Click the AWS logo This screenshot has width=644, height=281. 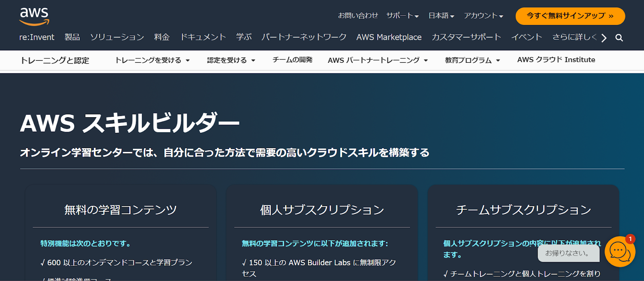click(34, 17)
